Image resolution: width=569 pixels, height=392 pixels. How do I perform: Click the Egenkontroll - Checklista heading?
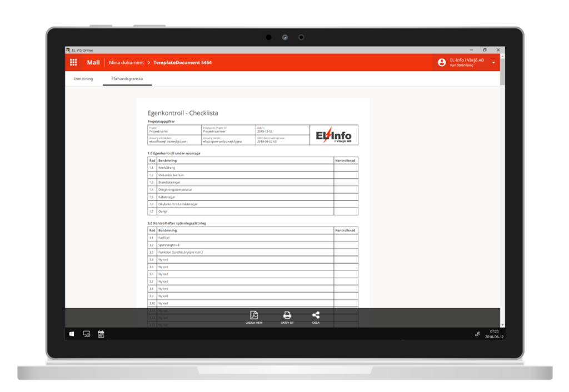(183, 113)
